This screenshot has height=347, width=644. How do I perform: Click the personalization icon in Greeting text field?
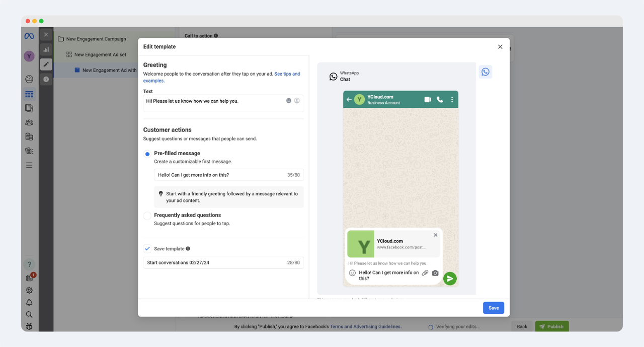[x=297, y=101]
